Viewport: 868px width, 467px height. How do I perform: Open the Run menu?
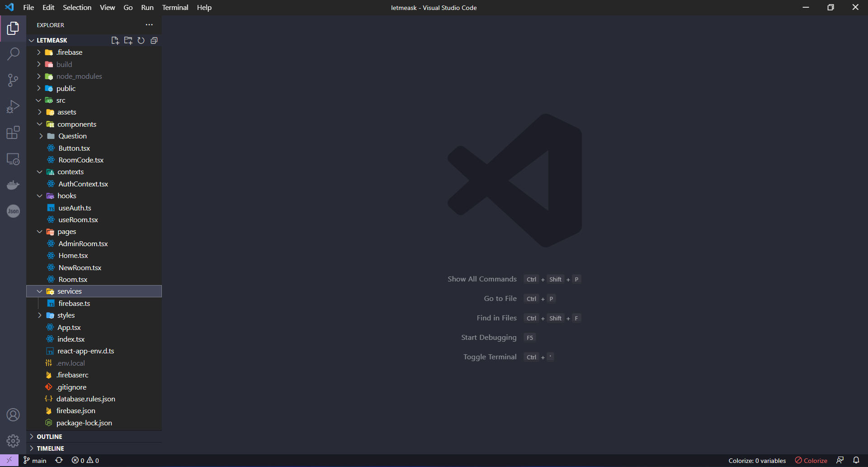click(147, 7)
